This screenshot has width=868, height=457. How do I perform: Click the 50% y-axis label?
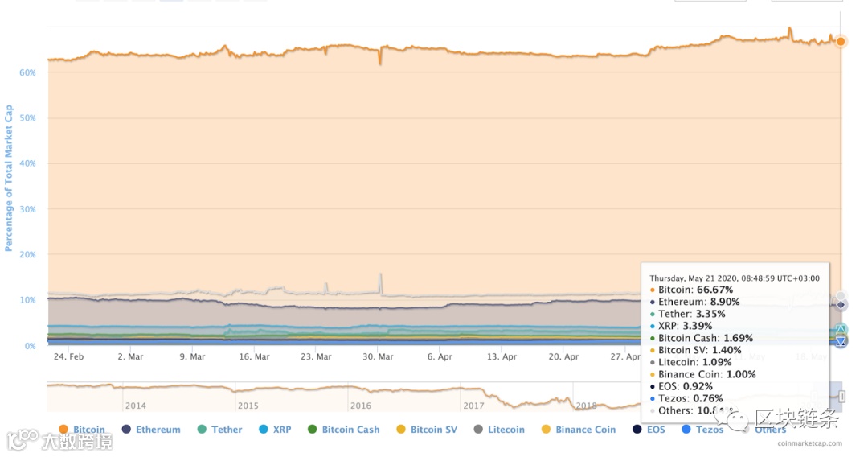(x=27, y=118)
